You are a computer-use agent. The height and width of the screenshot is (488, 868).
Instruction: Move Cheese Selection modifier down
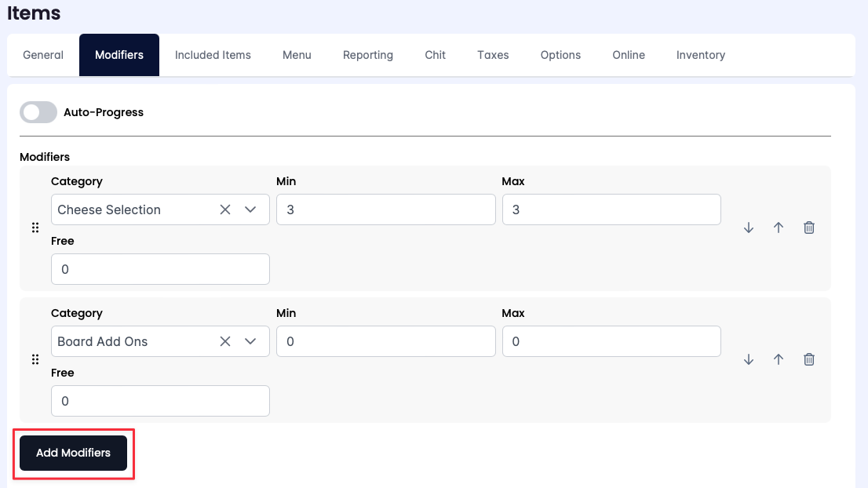749,228
